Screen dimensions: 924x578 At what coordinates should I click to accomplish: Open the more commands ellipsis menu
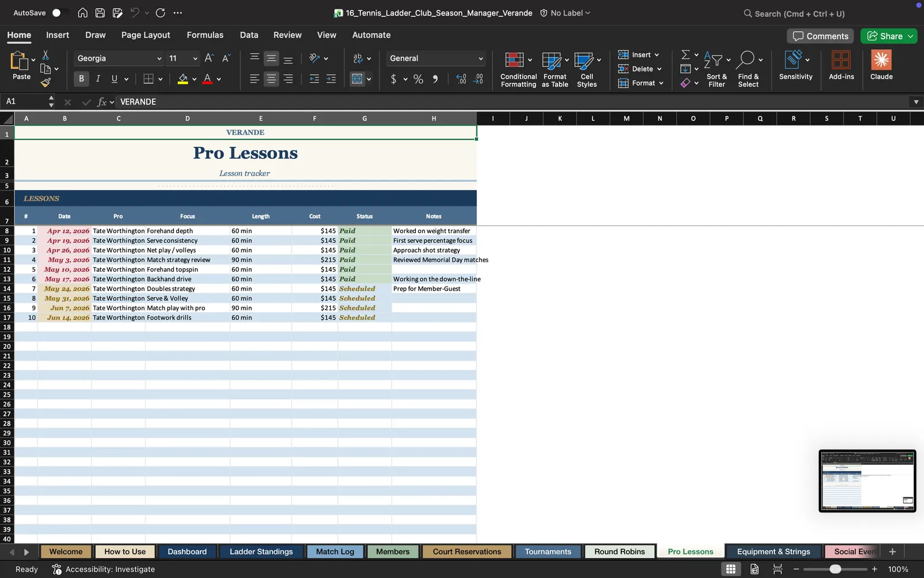point(178,13)
